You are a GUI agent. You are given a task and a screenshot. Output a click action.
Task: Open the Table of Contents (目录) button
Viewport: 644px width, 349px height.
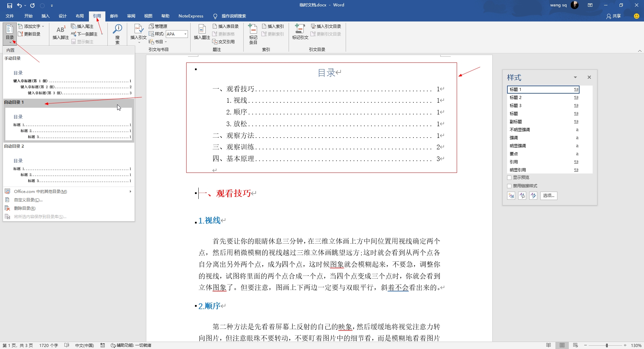pyautogui.click(x=10, y=34)
